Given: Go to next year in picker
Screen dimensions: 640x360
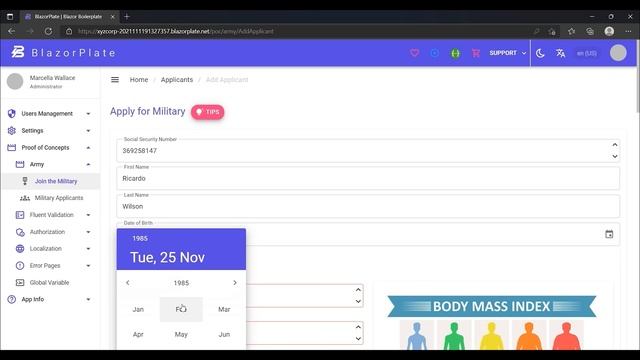Looking at the screenshot, I should click(235, 282).
